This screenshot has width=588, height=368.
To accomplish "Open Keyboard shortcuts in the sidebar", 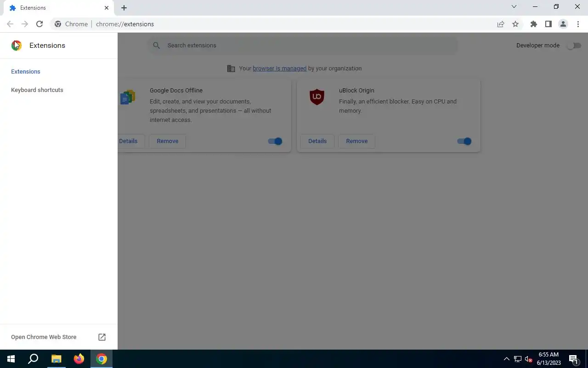I will point(37,90).
